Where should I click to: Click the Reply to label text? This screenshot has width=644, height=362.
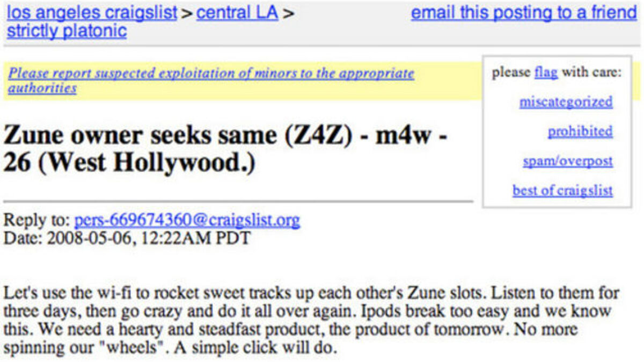(36, 220)
